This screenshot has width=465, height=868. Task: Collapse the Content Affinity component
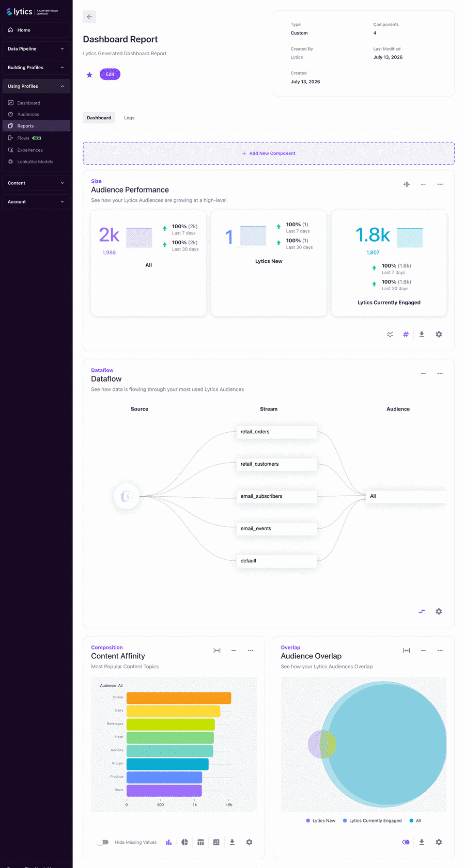click(x=234, y=651)
